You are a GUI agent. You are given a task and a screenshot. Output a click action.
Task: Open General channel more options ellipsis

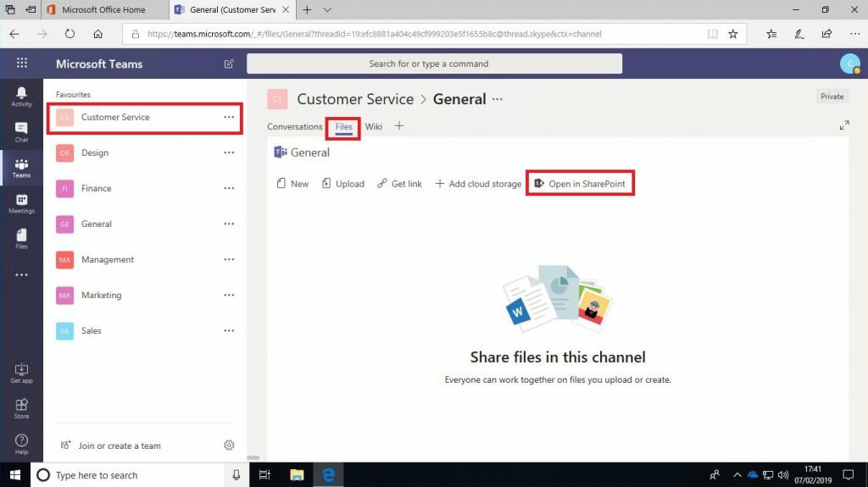coord(497,99)
